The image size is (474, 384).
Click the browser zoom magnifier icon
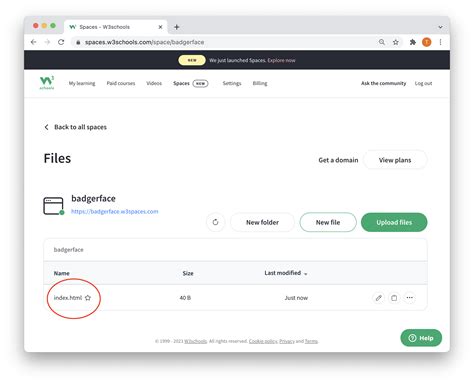click(382, 42)
